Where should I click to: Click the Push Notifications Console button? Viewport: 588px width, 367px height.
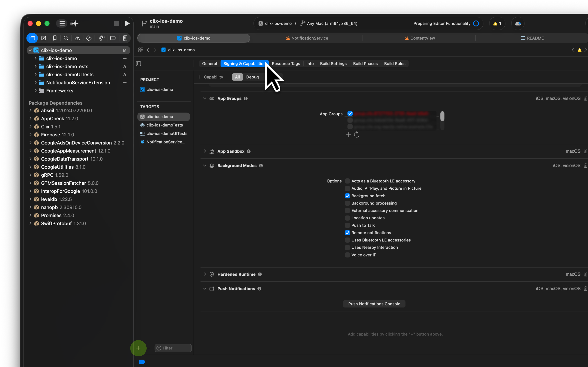[374, 304]
